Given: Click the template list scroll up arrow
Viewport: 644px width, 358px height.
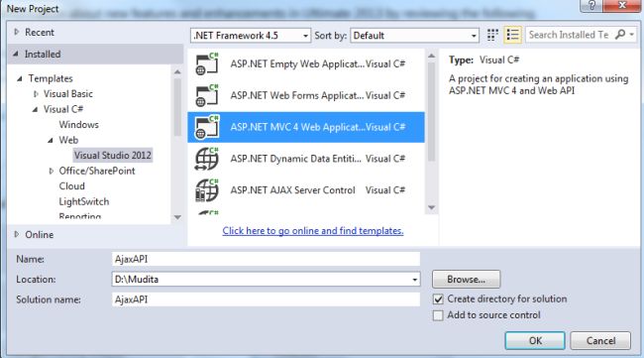Looking at the screenshot, I should [x=431, y=56].
